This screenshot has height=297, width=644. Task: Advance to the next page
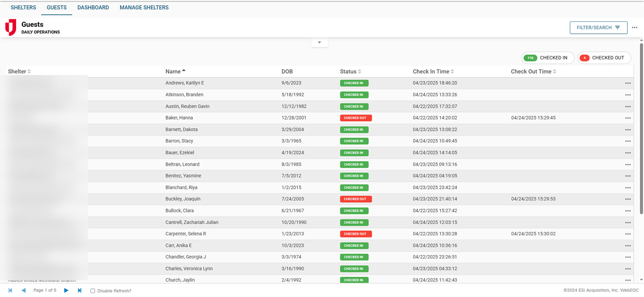pos(66,290)
